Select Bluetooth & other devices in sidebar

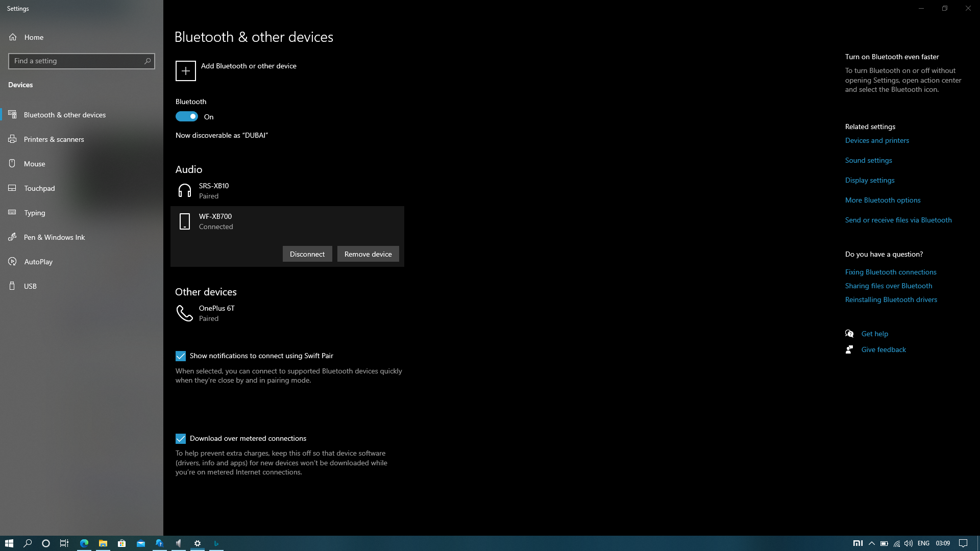[x=82, y=115]
